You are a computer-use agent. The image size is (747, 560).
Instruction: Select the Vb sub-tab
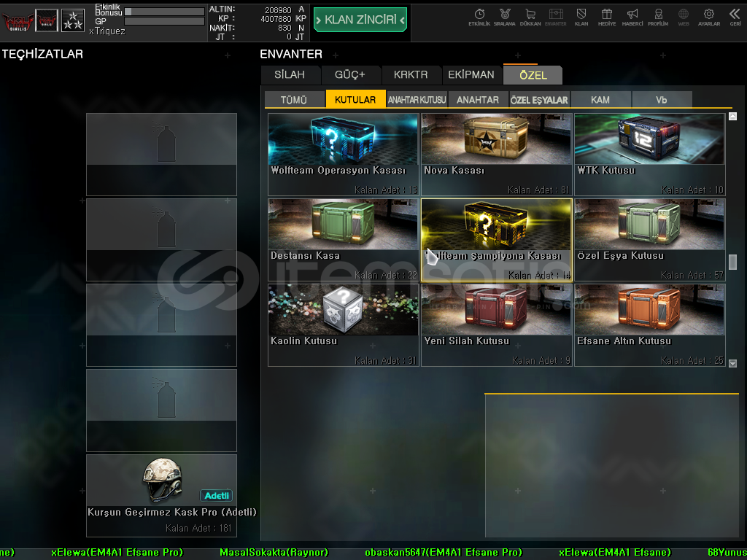(661, 99)
